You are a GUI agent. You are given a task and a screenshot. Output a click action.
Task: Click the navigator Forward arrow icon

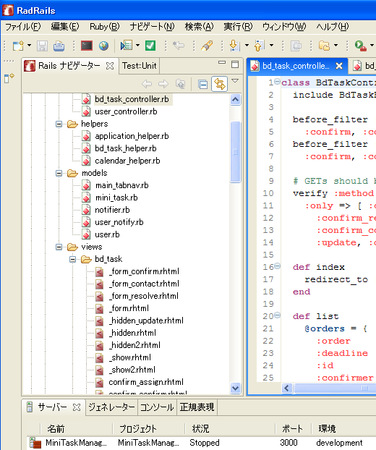point(163,84)
